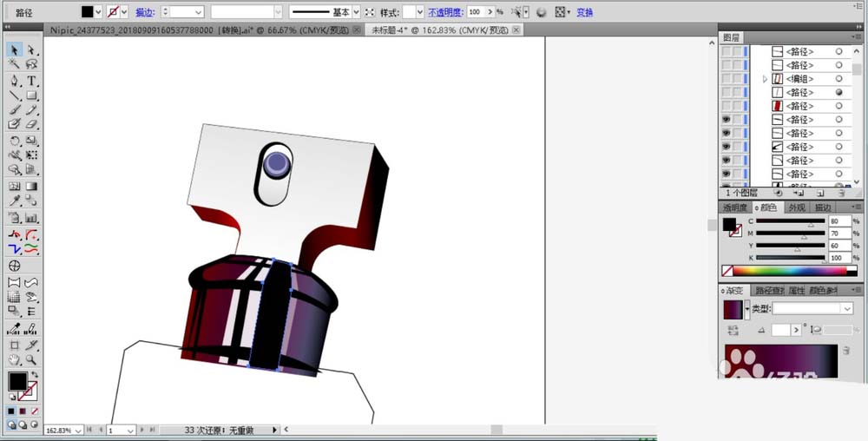This screenshot has height=441, width=868.
Task: Hide the 路径 layer with arrow thumbnail
Action: (x=726, y=147)
